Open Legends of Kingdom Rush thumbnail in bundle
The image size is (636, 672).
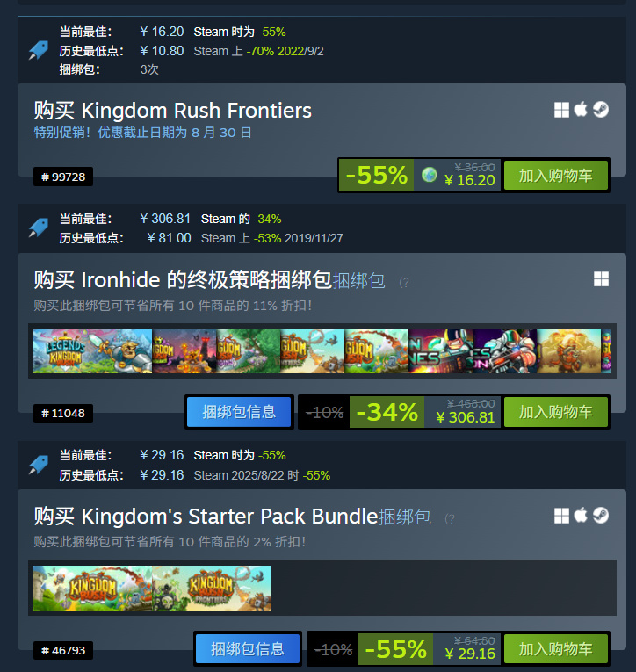pos(92,351)
